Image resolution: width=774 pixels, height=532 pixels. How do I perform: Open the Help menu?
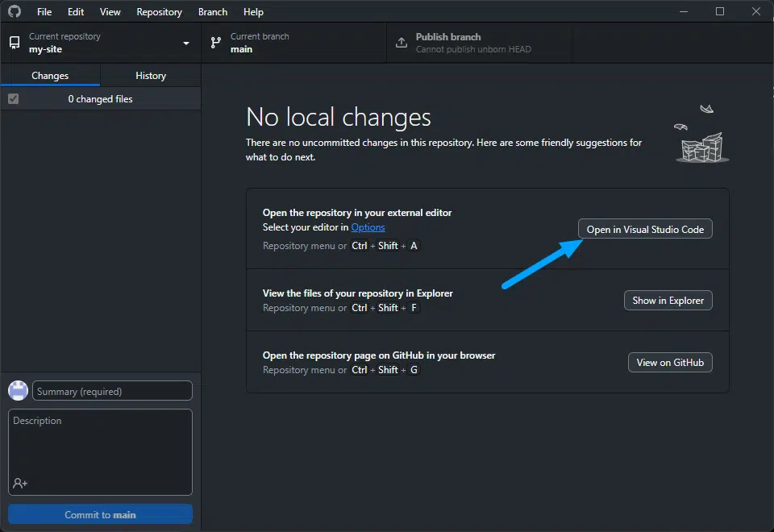tap(253, 12)
